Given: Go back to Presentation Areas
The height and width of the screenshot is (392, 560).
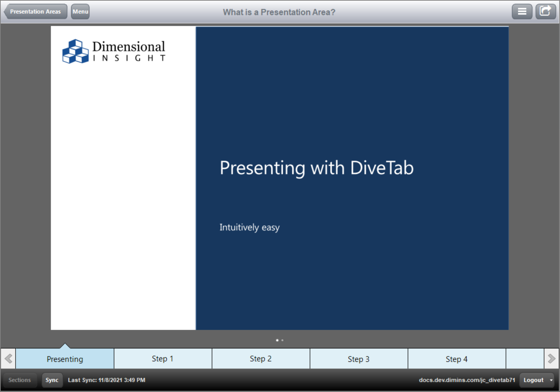Looking at the screenshot, I should coord(35,12).
